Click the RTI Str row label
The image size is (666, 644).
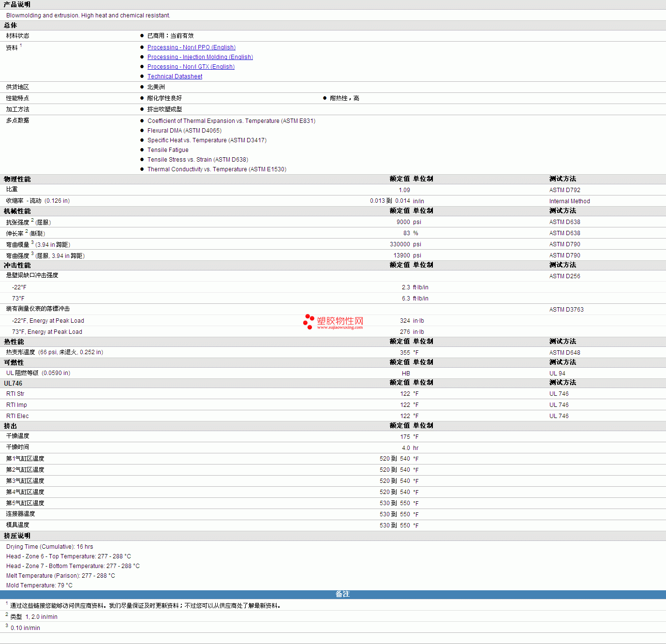pyautogui.click(x=15, y=394)
